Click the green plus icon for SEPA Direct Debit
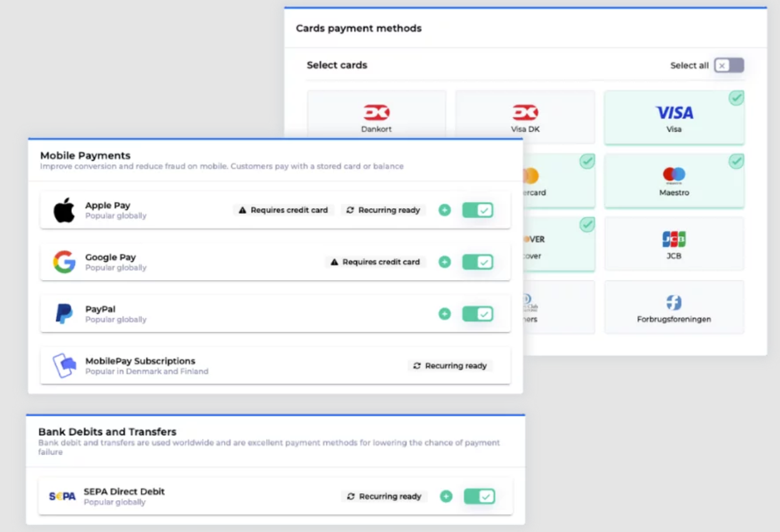 tap(446, 496)
